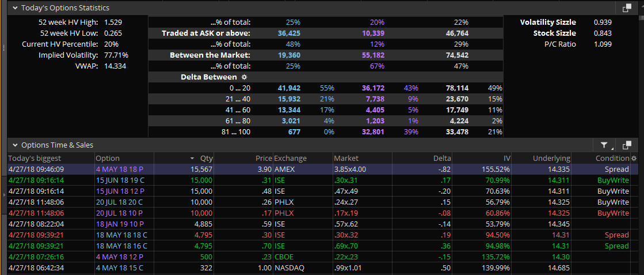
Task: Sort by the Price column header
Action: (x=263, y=158)
